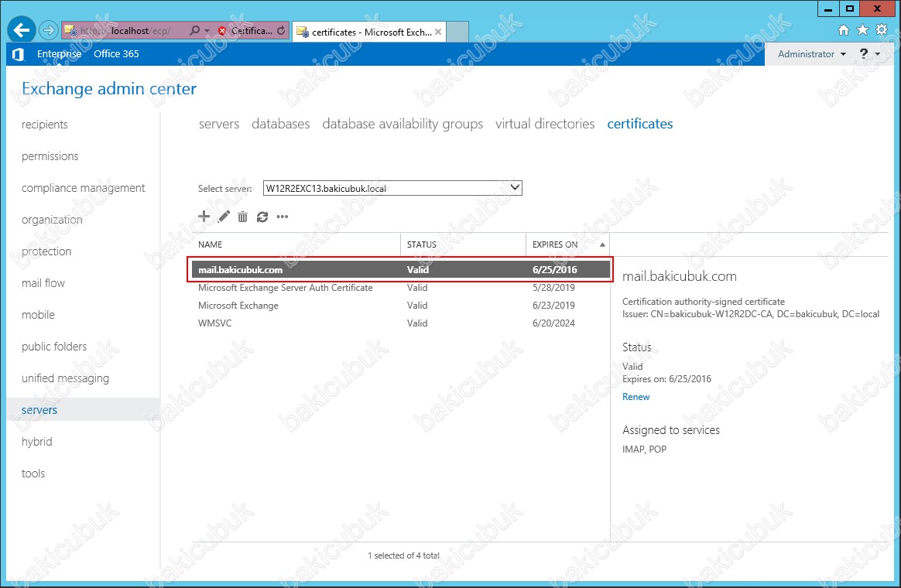Select the certificates tab
This screenshot has height=588, width=901.
click(640, 124)
